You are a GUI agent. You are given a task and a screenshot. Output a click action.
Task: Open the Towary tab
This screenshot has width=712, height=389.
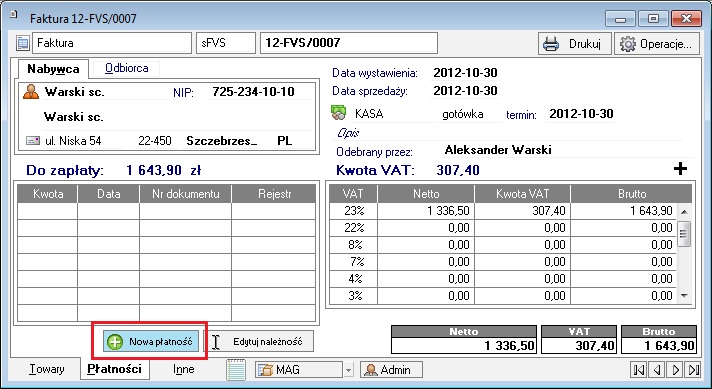tap(46, 369)
